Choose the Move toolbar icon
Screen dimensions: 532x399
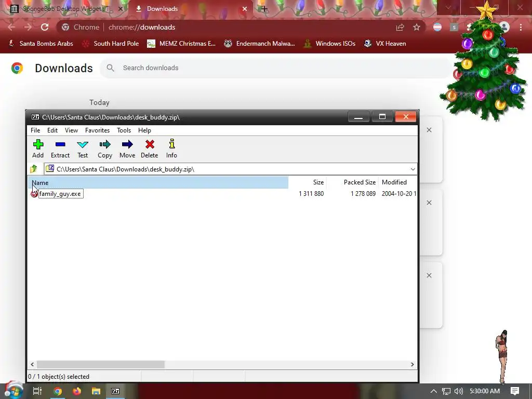click(127, 149)
